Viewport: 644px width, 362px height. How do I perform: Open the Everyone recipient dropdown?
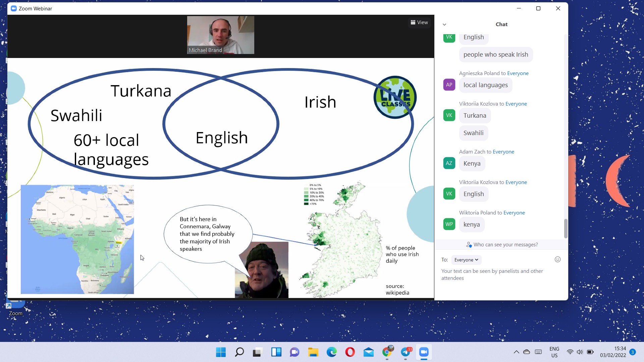pyautogui.click(x=466, y=260)
